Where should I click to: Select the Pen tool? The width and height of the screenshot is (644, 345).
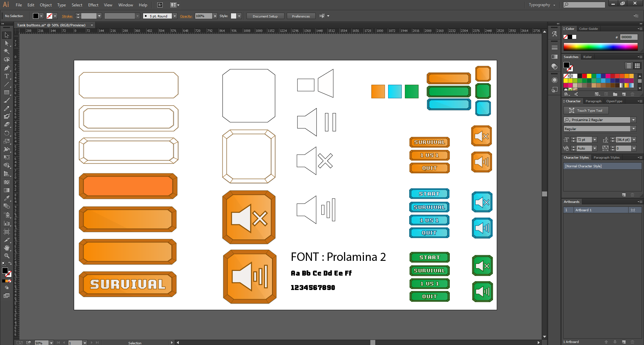tap(7, 68)
